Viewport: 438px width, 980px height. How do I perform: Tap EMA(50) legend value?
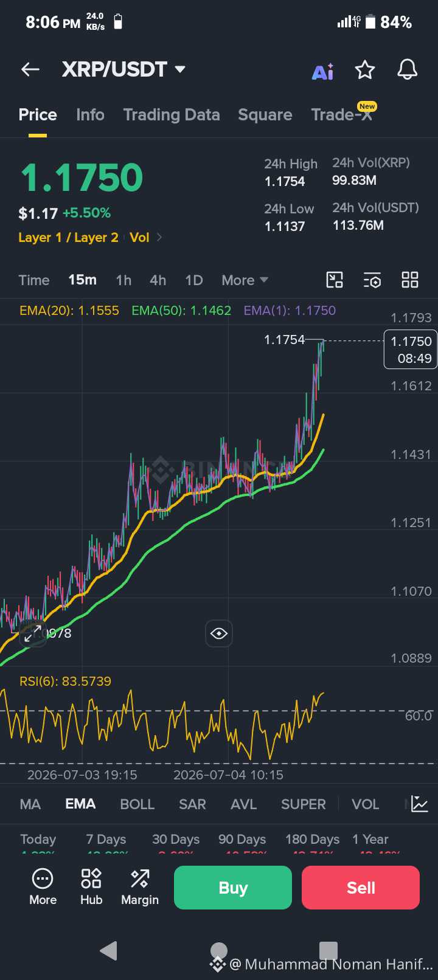(x=181, y=311)
